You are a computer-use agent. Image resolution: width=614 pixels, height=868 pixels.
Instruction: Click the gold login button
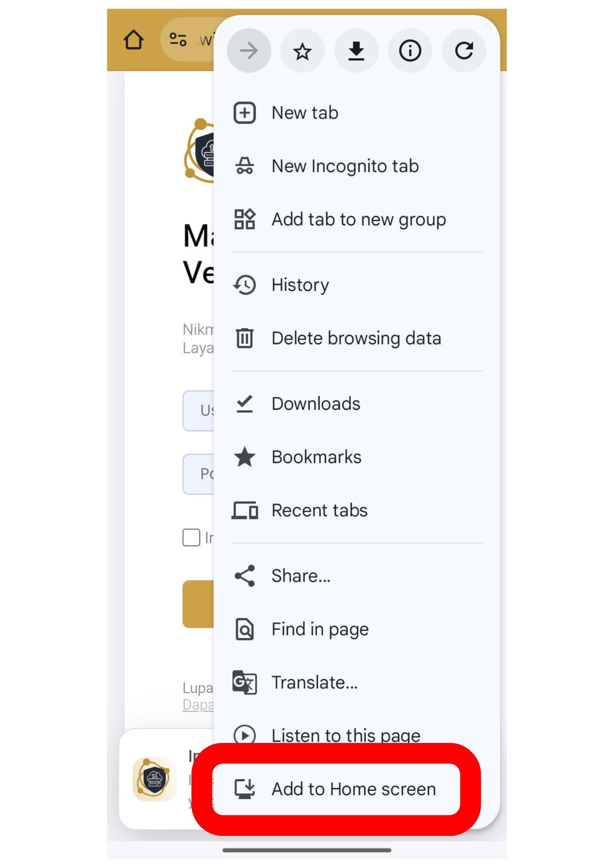198,604
